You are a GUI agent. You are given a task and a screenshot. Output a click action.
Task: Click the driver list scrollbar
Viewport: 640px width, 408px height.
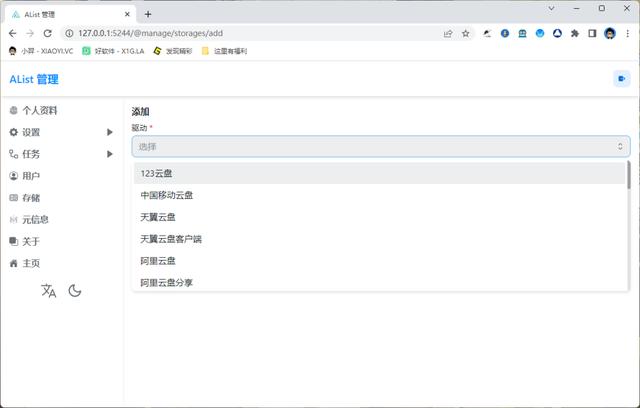[629, 175]
